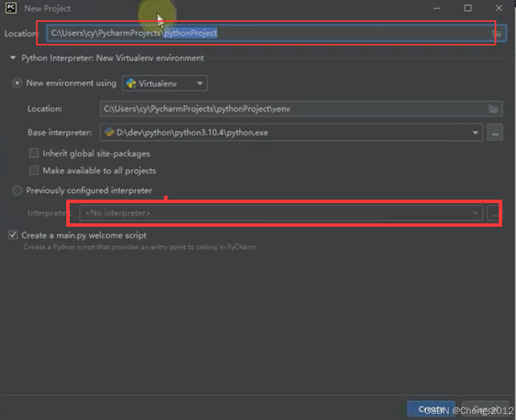The image size is (516, 420).
Task: Click the Cancel button
Action: [x=485, y=410]
